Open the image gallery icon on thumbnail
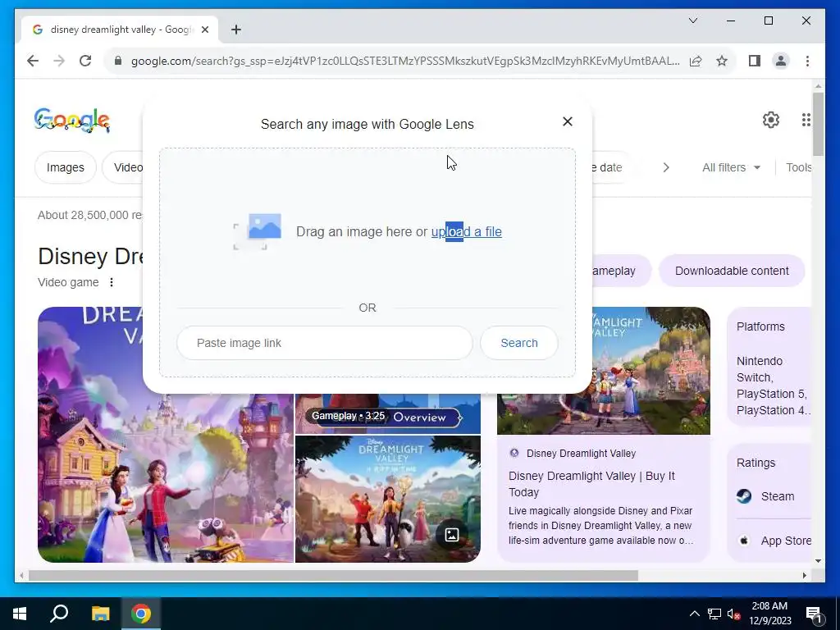 click(452, 535)
